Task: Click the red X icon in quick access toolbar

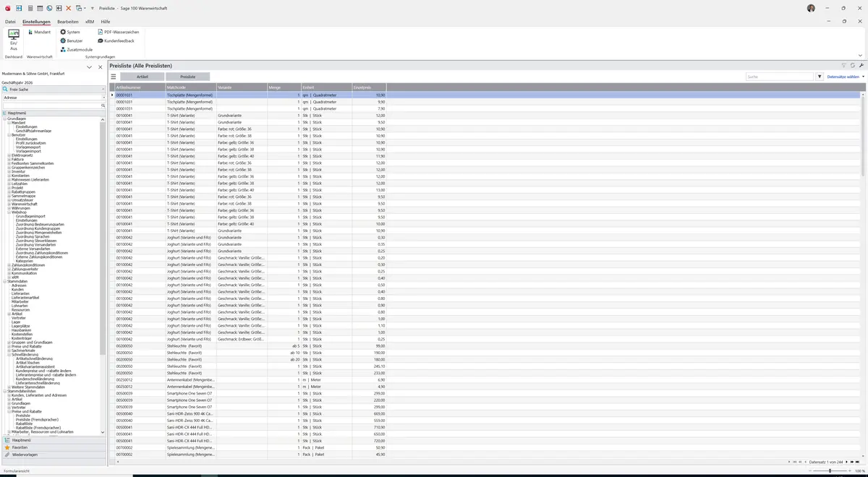Action: (x=69, y=8)
